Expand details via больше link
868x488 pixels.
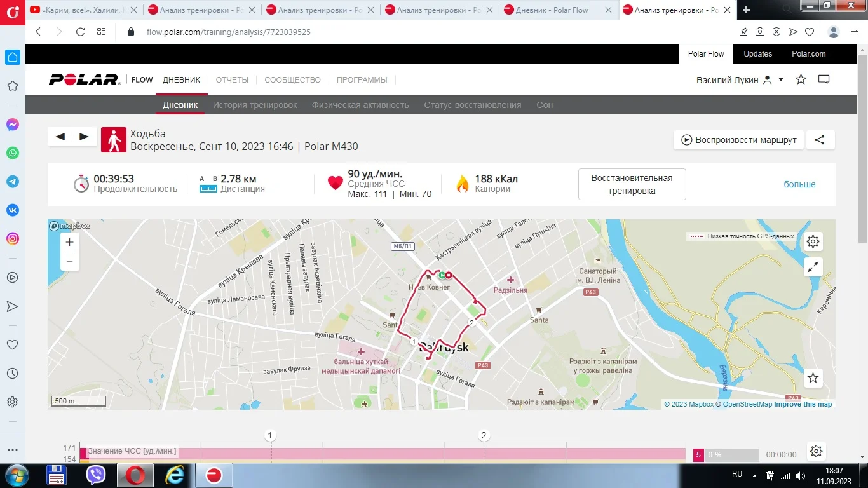(x=799, y=184)
